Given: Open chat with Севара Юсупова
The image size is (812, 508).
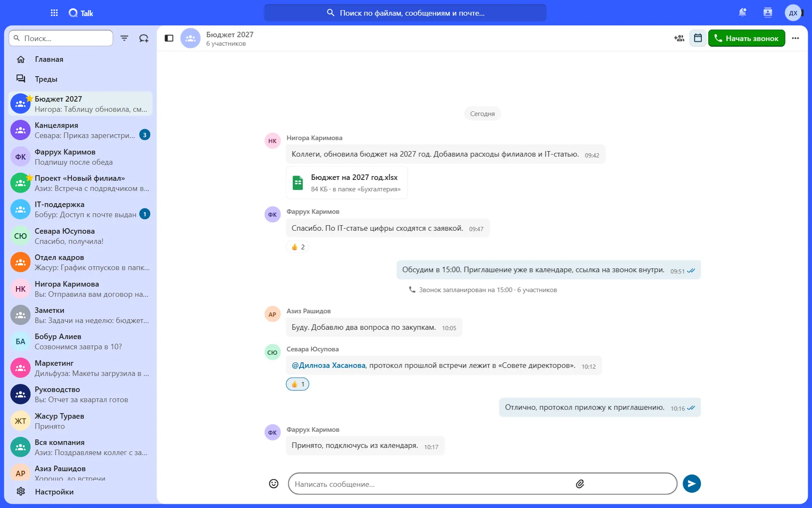Looking at the screenshot, I should tap(80, 236).
